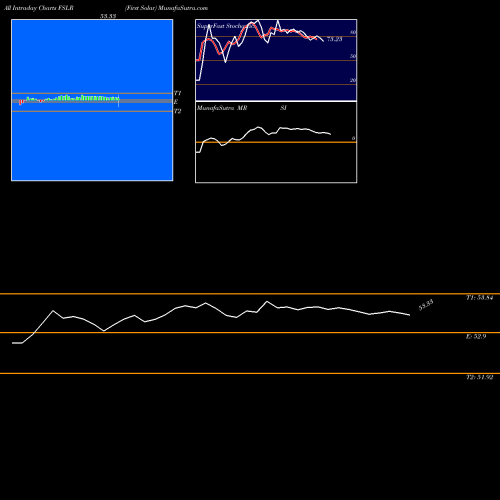The height and width of the screenshot is (500, 500).
Task: Click the SuperFast Stochastics chart title
Action: tap(227, 26)
